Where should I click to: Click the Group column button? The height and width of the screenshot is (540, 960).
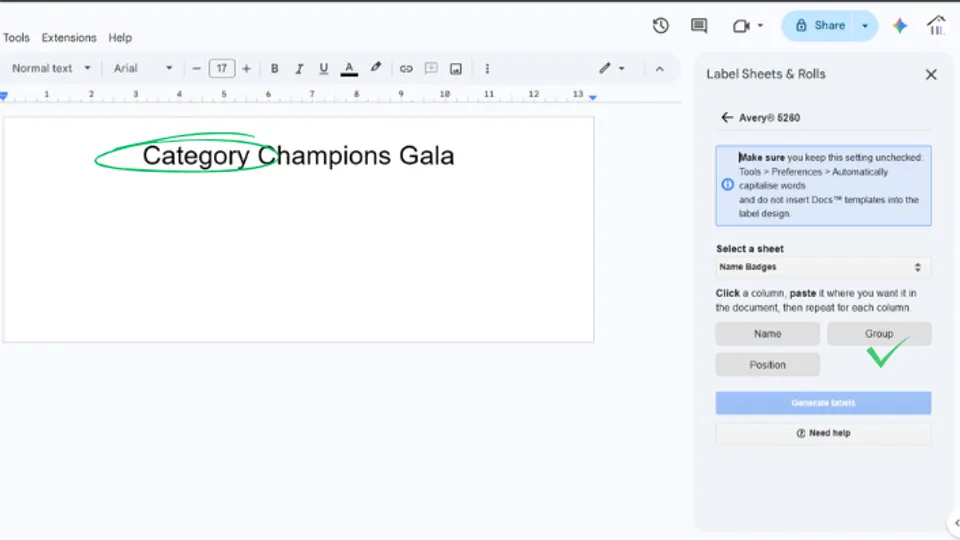[879, 334]
